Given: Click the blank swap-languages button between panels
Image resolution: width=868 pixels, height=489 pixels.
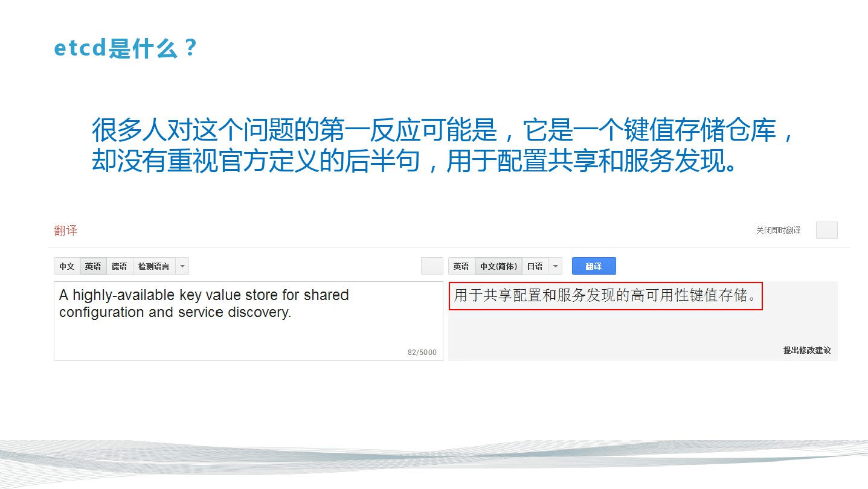Looking at the screenshot, I should tap(432, 266).
